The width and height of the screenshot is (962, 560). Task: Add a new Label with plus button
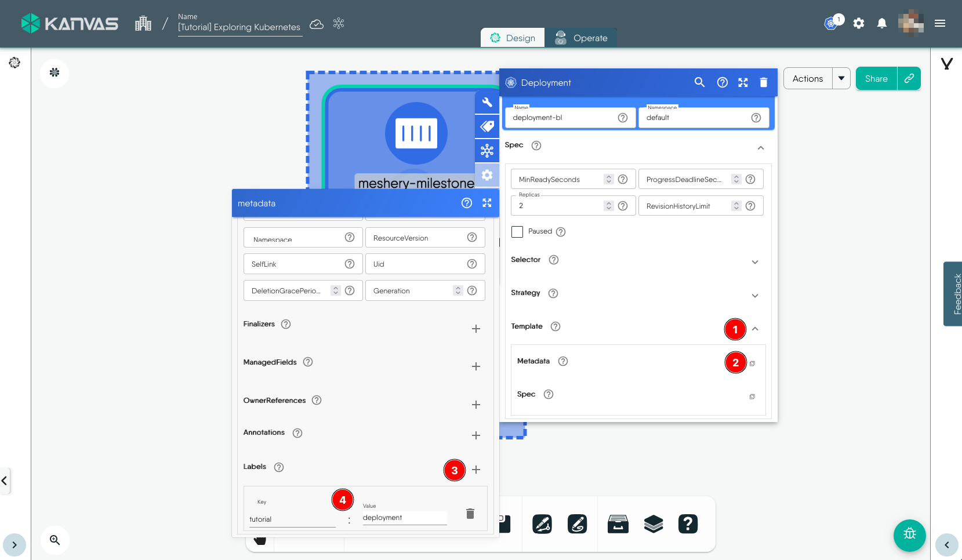click(476, 470)
